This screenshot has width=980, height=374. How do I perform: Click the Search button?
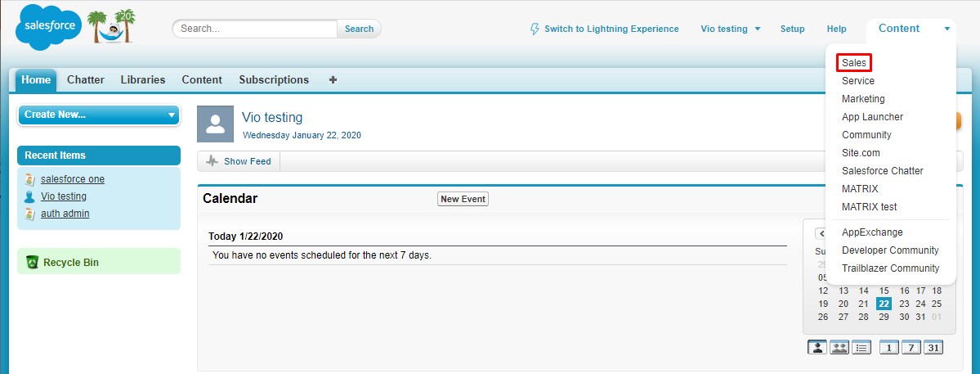[x=360, y=29]
